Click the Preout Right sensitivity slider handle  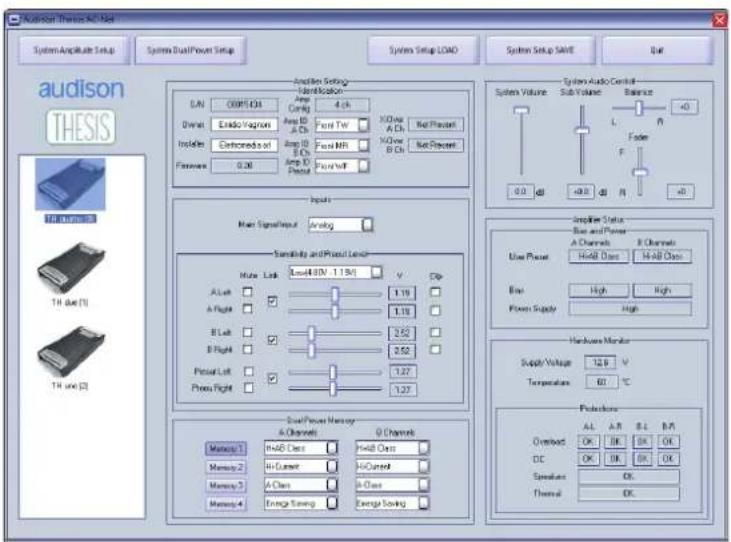[x=332, y=389]
